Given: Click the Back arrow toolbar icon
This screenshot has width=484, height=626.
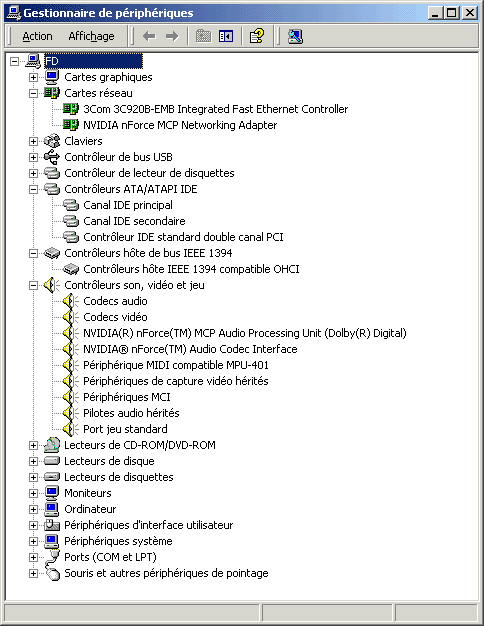Looking at the screenshot, I should pyautogui.click(x=149, y=36).
